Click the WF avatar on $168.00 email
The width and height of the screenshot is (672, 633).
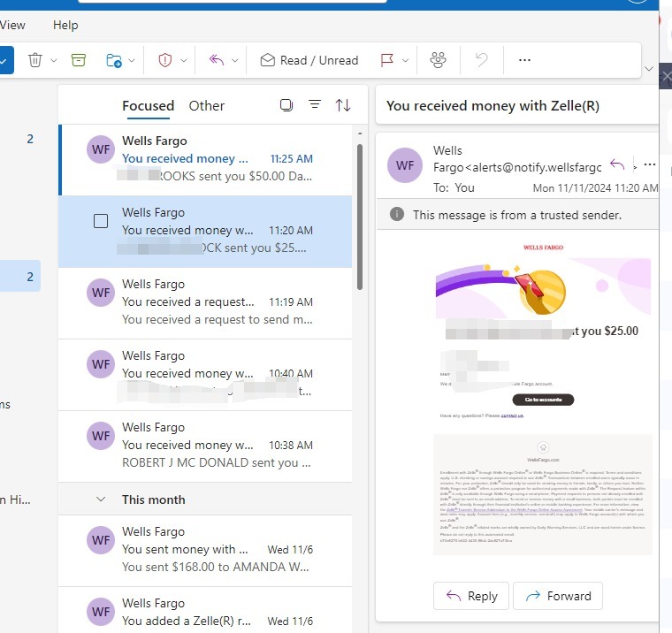coord(101,540)
